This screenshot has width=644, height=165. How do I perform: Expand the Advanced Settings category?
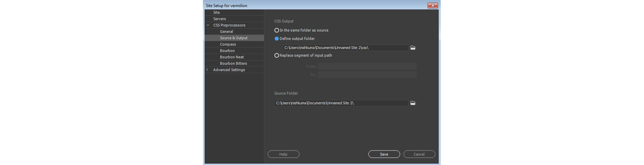[x=207, y=70]
